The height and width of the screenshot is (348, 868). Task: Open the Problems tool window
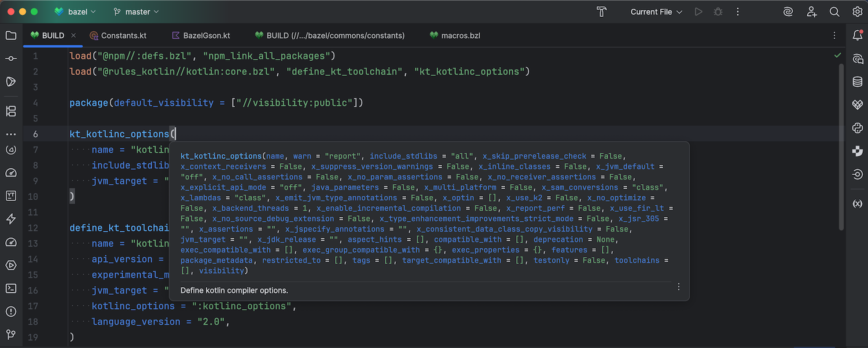11,312
